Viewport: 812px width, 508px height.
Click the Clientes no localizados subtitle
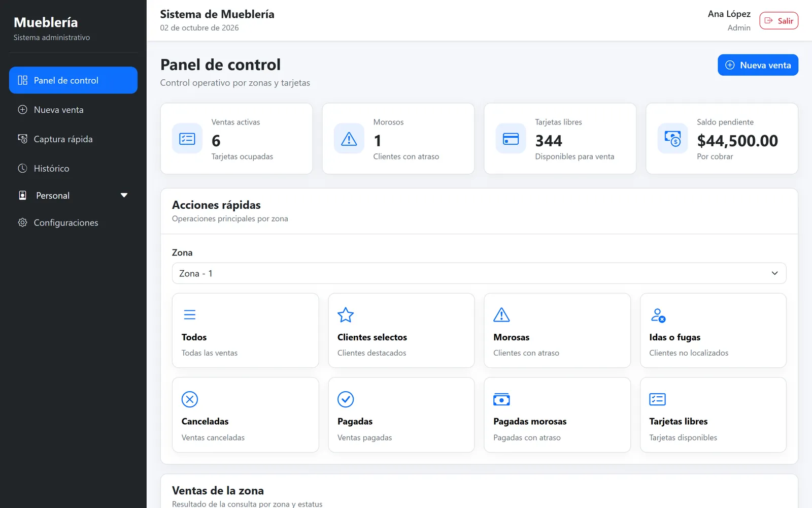tap(689, 353)
